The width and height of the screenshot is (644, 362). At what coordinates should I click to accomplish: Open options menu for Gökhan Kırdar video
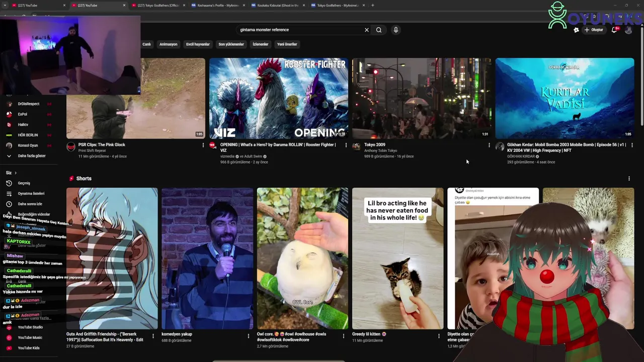[x=632, y=145]
